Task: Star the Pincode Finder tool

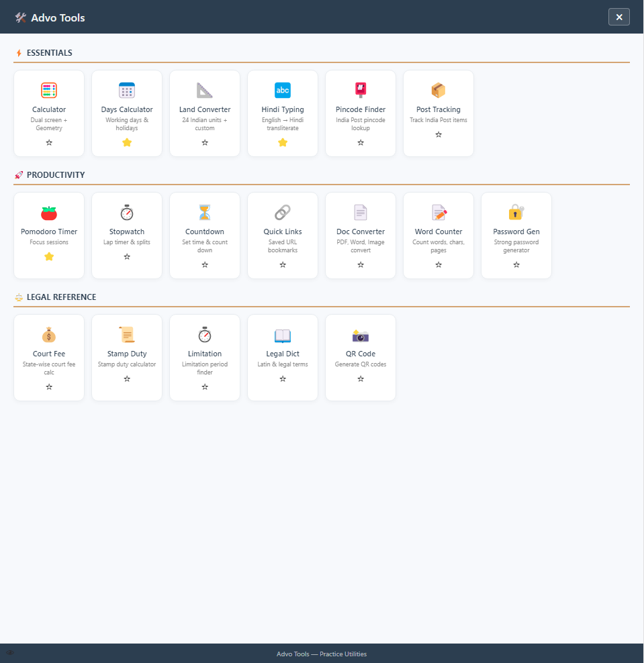Action: point(361,143)
